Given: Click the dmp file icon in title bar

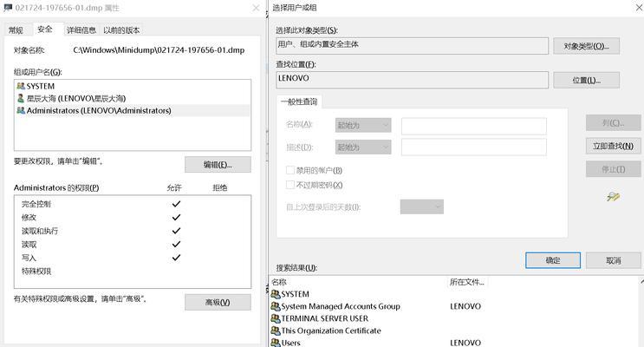Looking at the screenshot, I should (8, 8).
